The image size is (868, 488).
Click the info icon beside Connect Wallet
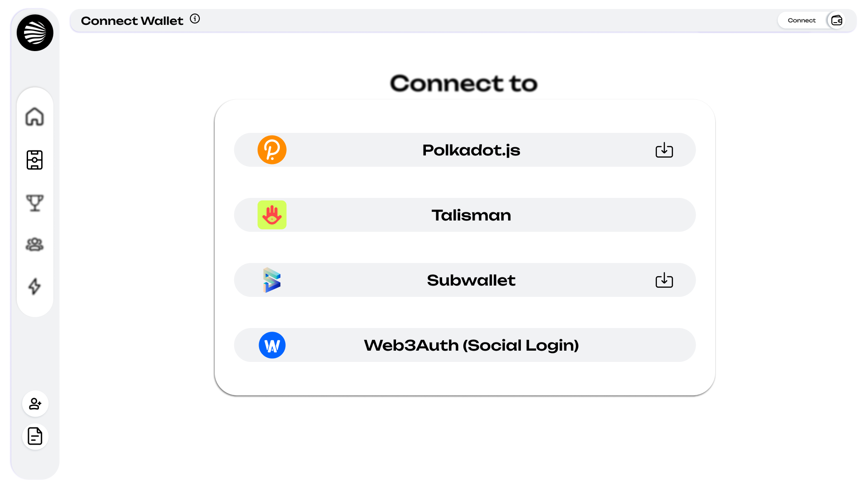195,19
